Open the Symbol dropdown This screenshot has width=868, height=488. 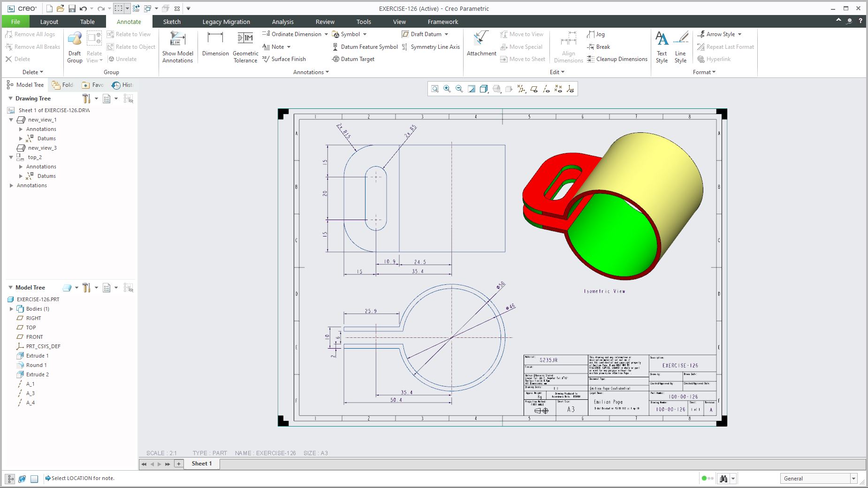[365, 34]
